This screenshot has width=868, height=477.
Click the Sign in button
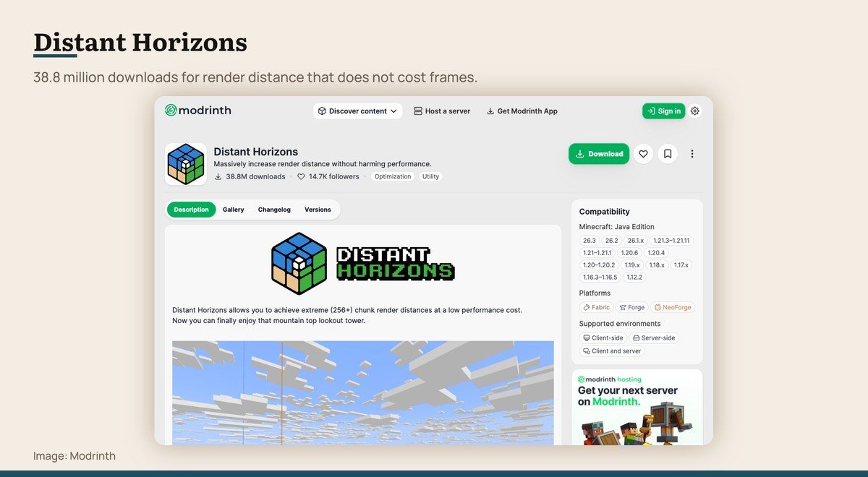[x=663, y=111]
